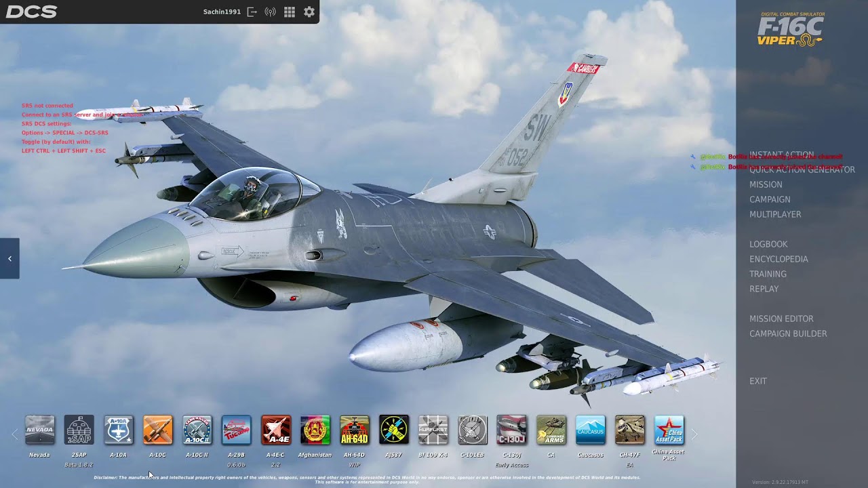Screen dimensions: 868x488
Task: Click the DCS logo at top left
Action: tap(31, 12)
